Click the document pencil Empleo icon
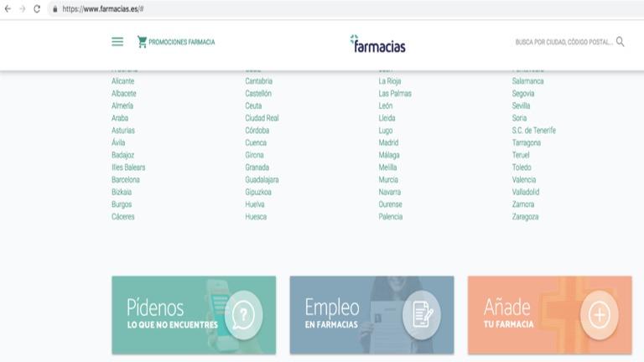Image resolution: width=644 pixels, height=362 pixels. click(x=421, y=315)
